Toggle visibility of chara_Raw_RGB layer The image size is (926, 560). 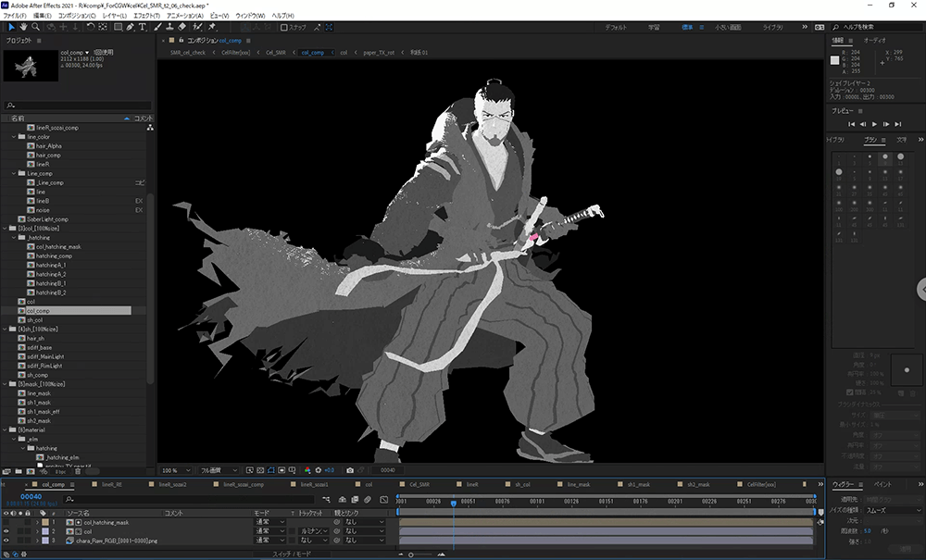click(6, 541)
